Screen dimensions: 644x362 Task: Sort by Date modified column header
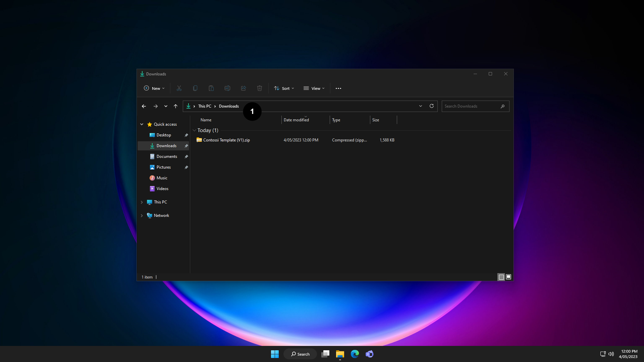[296, 120]
